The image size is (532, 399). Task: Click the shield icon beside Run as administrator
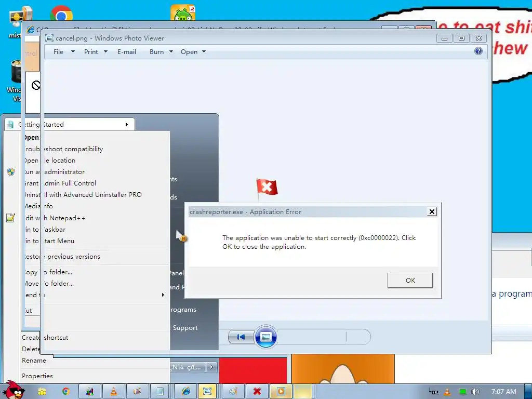click(x=11, y=171)
